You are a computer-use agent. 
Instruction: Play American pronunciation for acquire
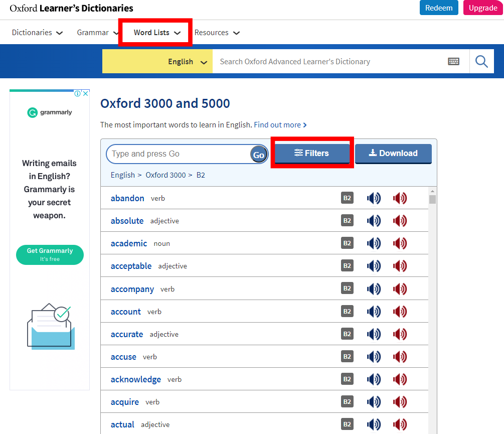(400, 402)
